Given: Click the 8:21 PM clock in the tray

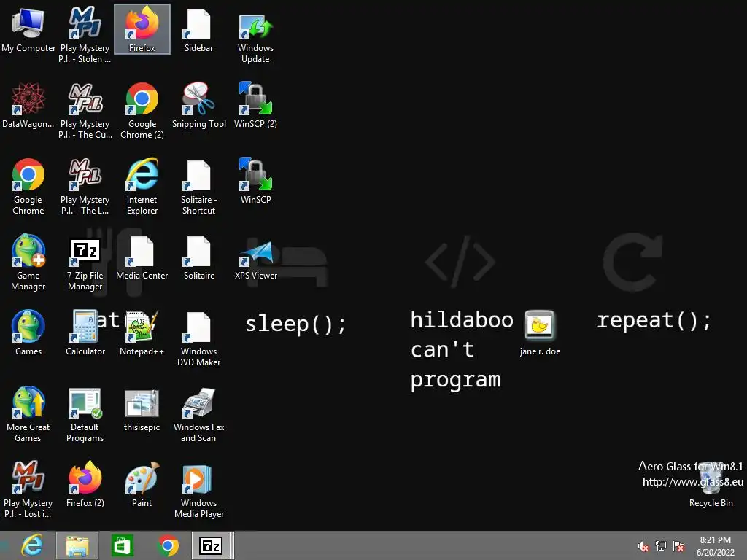Looking at the screenshot, I should [x=715, y=545].
